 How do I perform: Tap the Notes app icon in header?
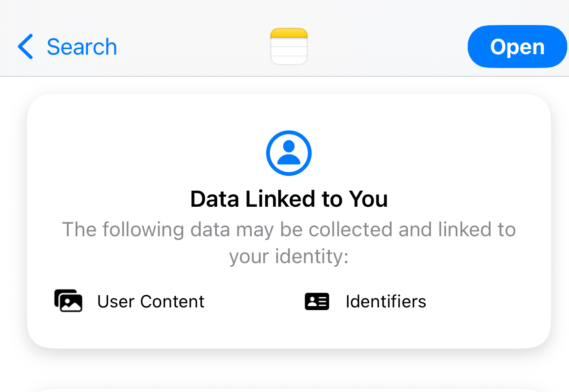click(x=289, y=47)
